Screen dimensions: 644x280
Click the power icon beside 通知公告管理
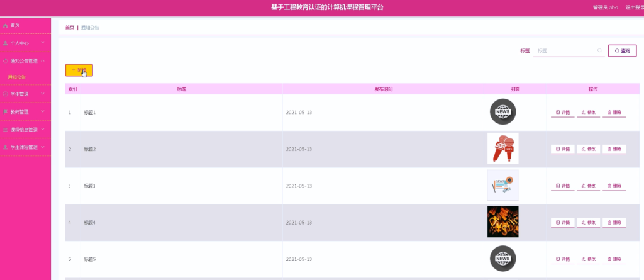pos(5,61)
